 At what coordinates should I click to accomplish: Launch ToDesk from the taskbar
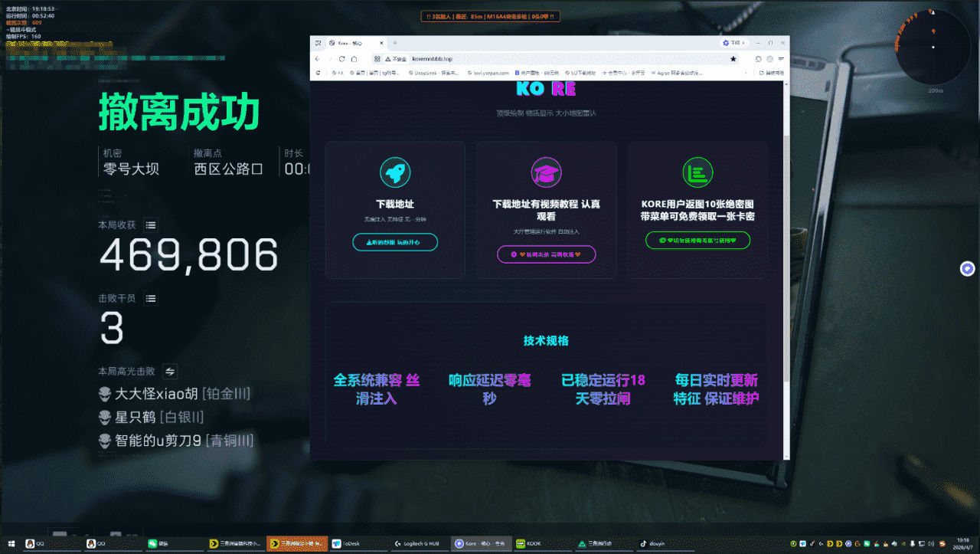[x=351, y=545]
